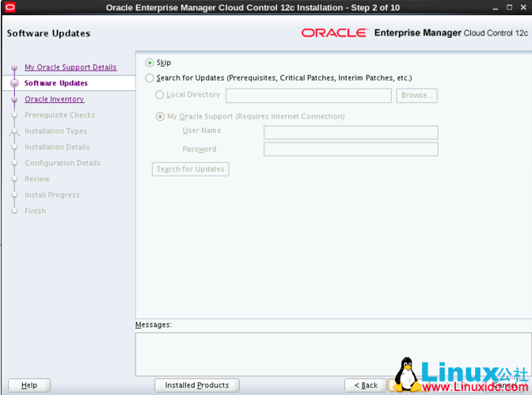Viewport: 532px width, 395px height.
Task: Click the Finish step in sidebar
Action: click(x=35, y=211)
